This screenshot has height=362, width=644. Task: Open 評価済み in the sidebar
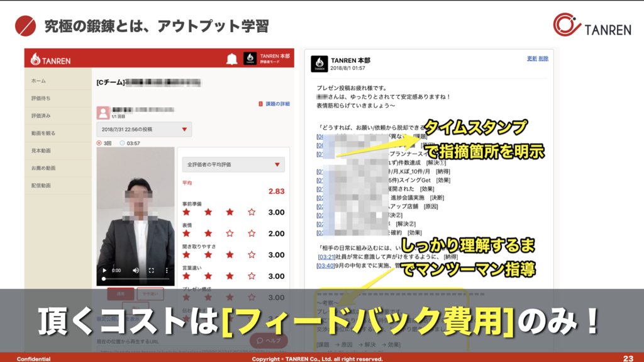41,116
